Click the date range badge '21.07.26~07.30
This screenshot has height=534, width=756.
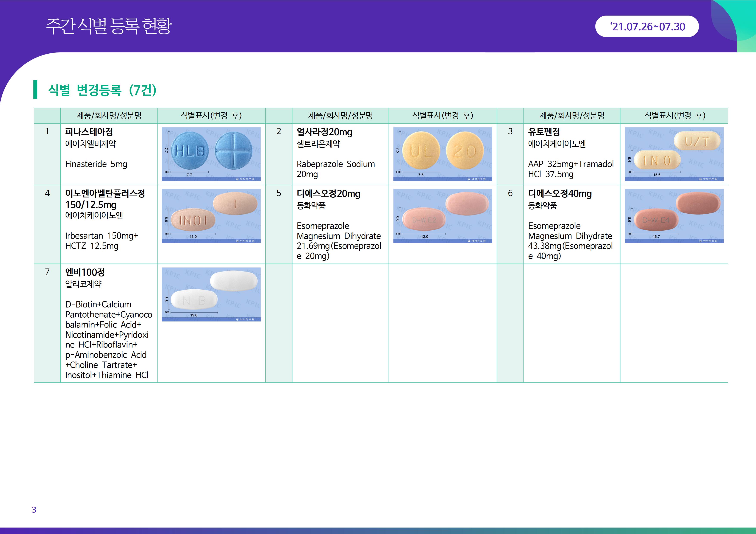click(x=647, y=26)
